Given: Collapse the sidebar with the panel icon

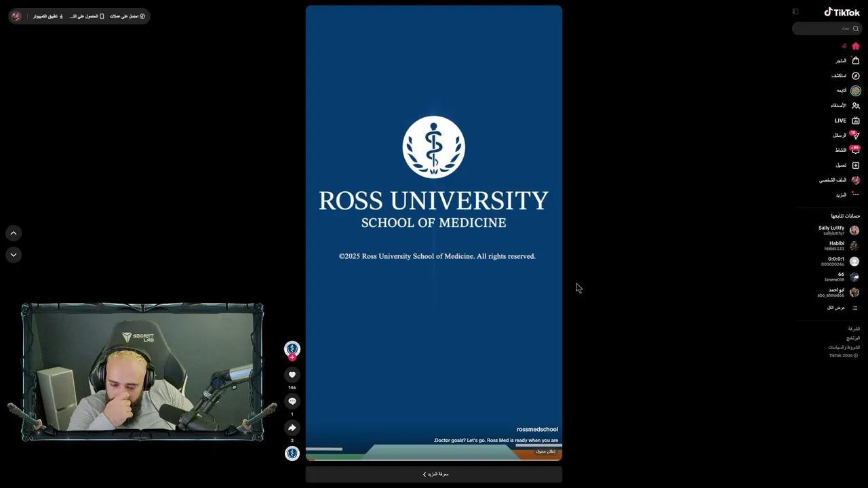Looking at the screenshot, I should tap(795, 12).
